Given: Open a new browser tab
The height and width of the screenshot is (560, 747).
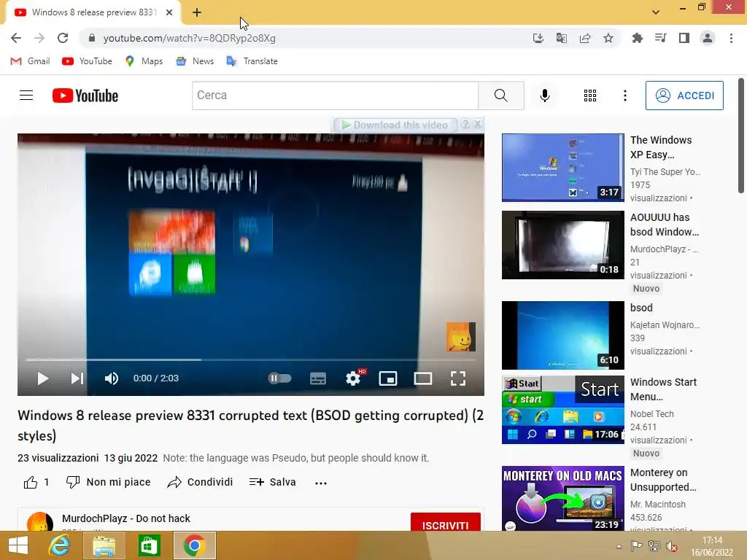Looking at the screenshot, I should 197,12.
